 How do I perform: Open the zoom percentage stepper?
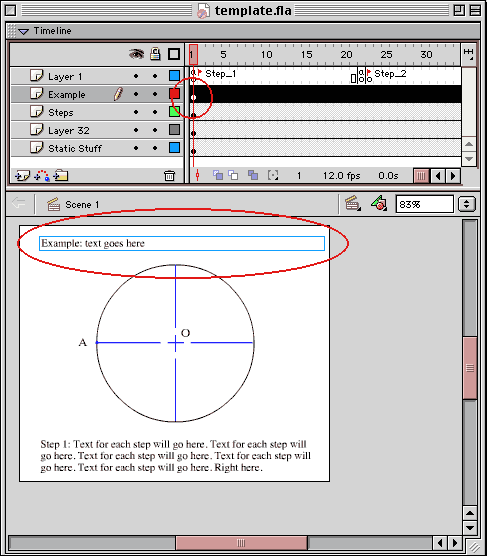466,204
